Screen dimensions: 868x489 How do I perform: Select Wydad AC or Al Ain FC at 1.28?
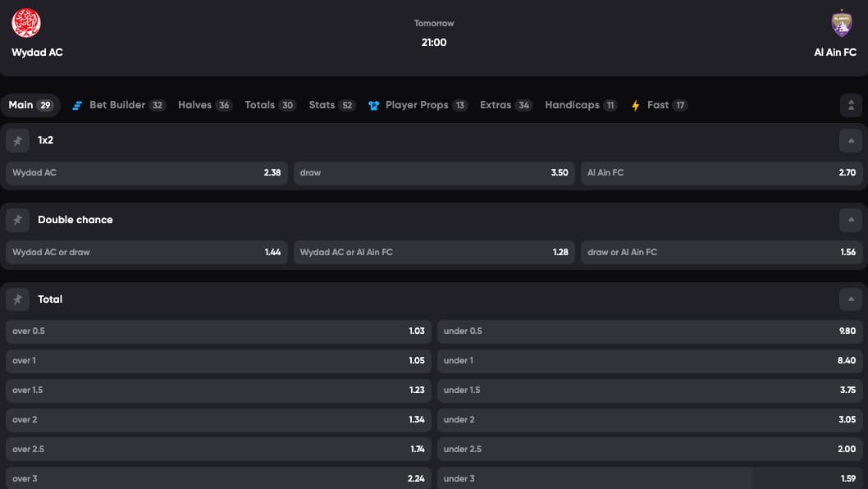[x=434, y=252]
